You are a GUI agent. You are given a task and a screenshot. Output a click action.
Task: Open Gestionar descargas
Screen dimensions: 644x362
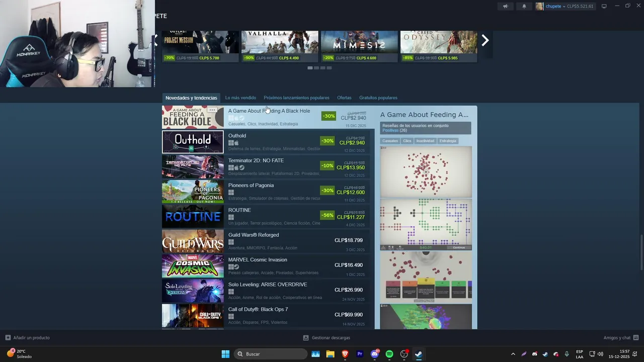(x=327, y=337)
